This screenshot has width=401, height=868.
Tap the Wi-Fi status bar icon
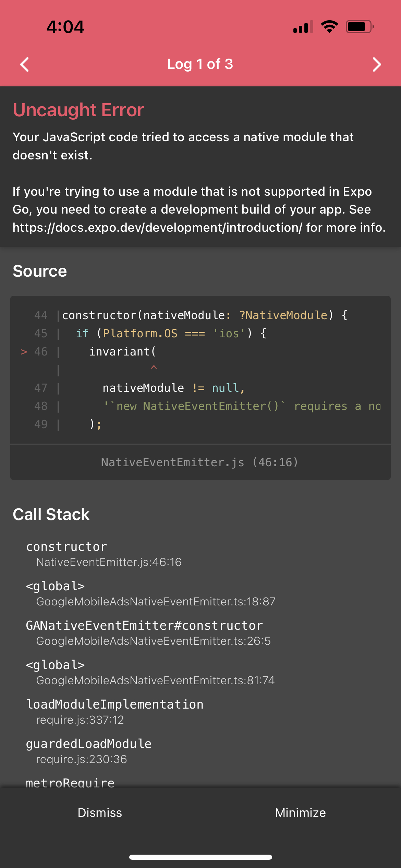(329, 27)
